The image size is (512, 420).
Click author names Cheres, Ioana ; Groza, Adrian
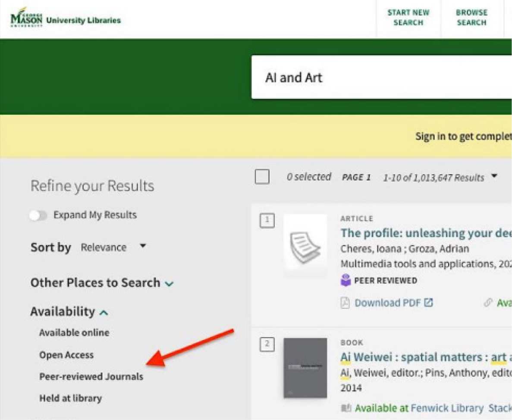pyautogui.click(x=405, y=249)
